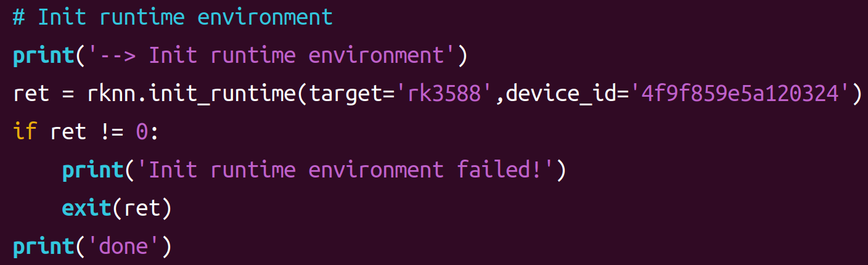Click the indented print keyword

click(93, 171)
